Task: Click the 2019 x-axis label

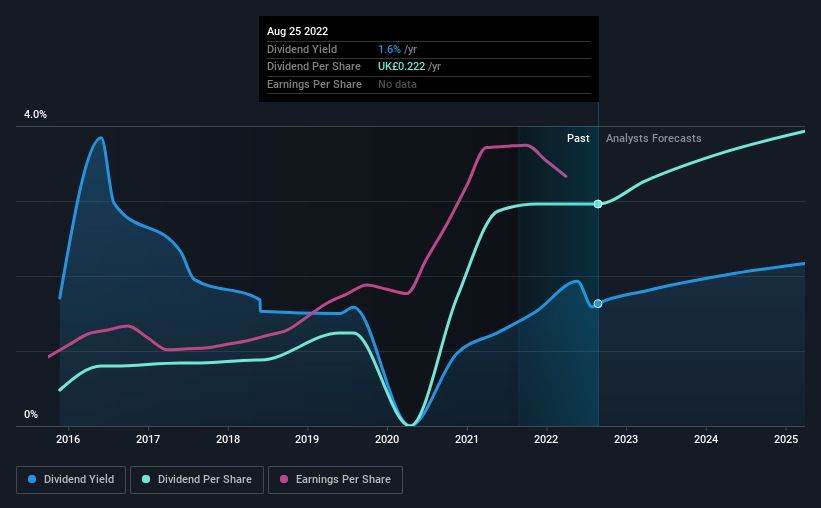Action: point(307,439)
